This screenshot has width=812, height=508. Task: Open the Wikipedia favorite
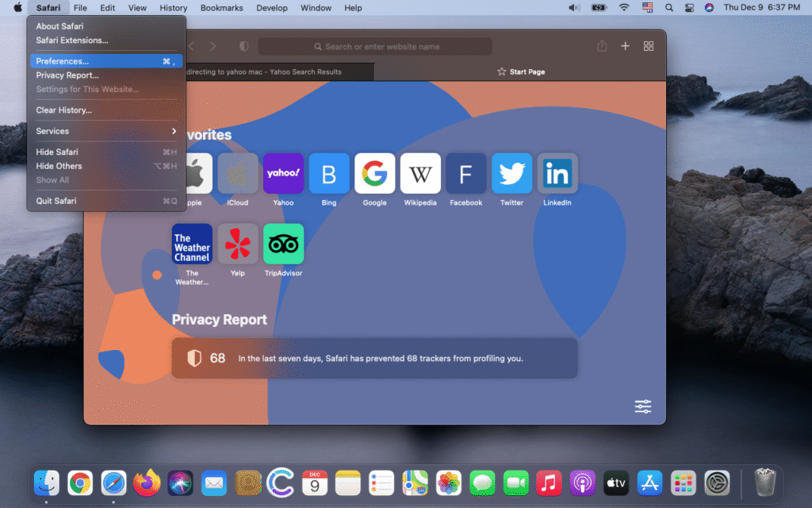420,173
